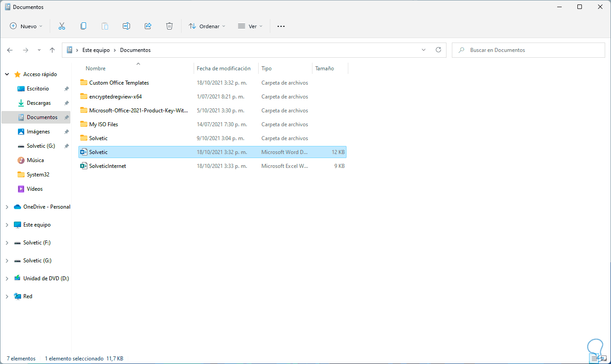
Task: Click the Buscar en Documentos search field
Action: [529, 50]
